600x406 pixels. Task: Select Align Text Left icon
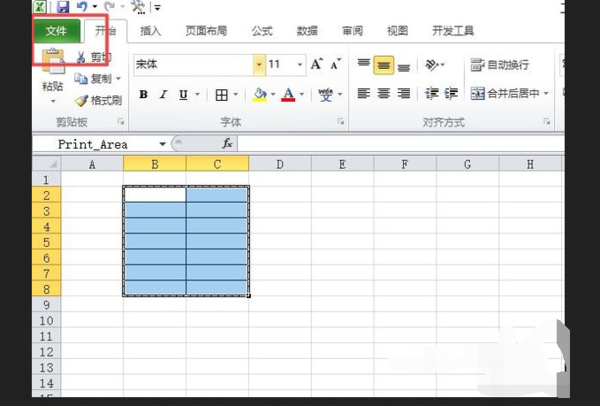click(364, 93)
